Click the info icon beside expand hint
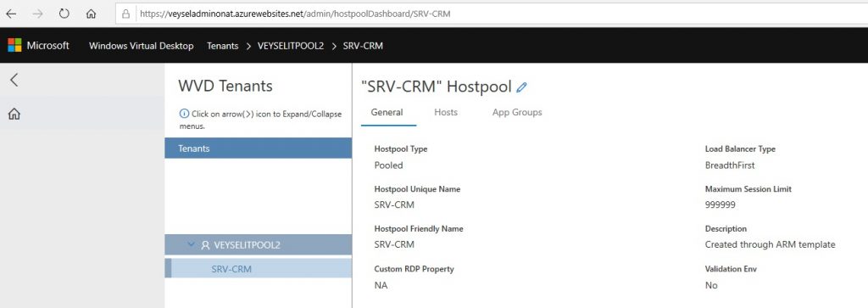Screen dimensions: 868x308 [x=184, y=114]
